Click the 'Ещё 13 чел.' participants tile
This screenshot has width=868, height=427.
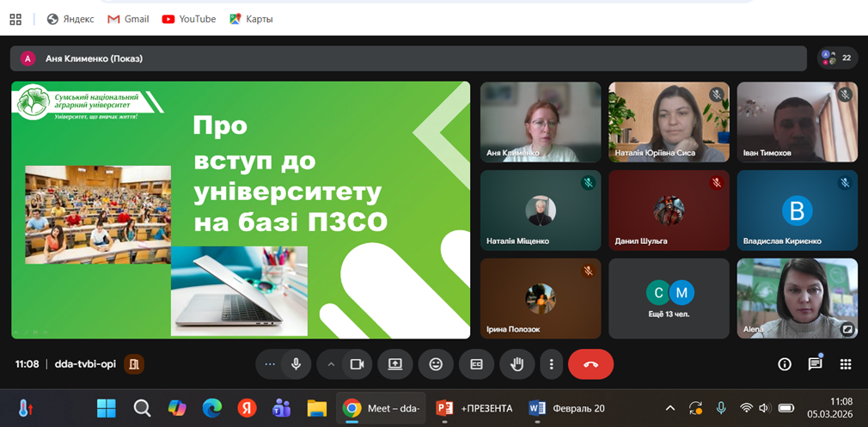tap(669, 298)
